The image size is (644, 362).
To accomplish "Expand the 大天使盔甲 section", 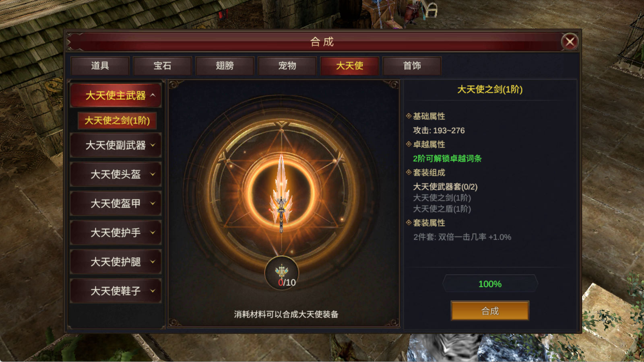I will [x=116, y=204].
